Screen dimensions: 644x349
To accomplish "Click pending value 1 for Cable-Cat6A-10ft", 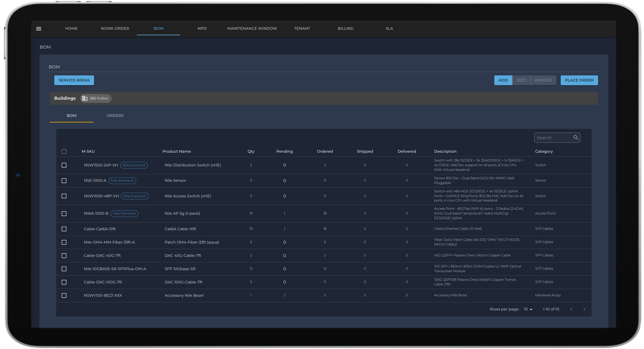I will pos(284,229).
